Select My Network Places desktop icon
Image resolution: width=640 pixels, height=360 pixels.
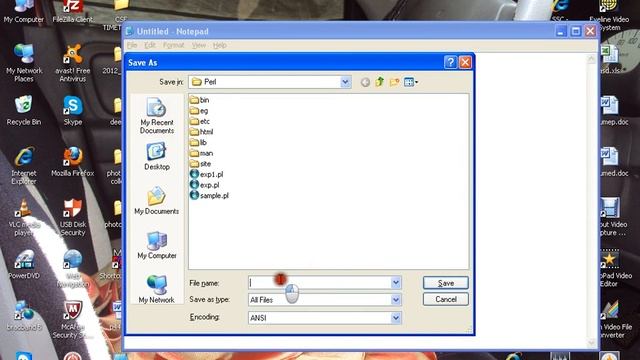coord(24,63)
